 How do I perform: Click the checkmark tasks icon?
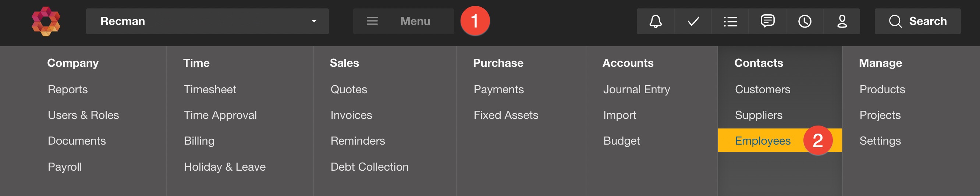[x=693, y=21]
